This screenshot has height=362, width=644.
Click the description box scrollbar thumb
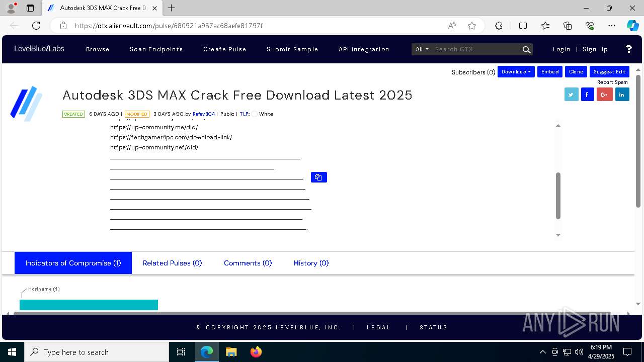pos(558,196)
